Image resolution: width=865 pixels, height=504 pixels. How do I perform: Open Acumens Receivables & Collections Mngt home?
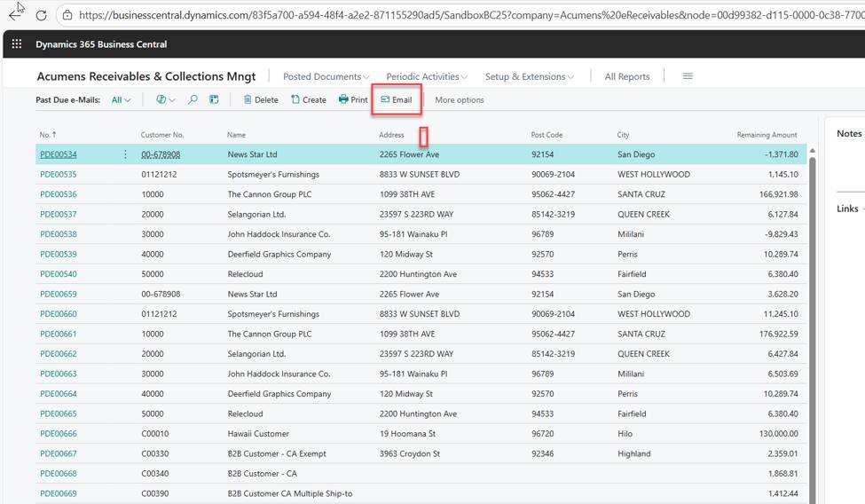click(146, 76)
